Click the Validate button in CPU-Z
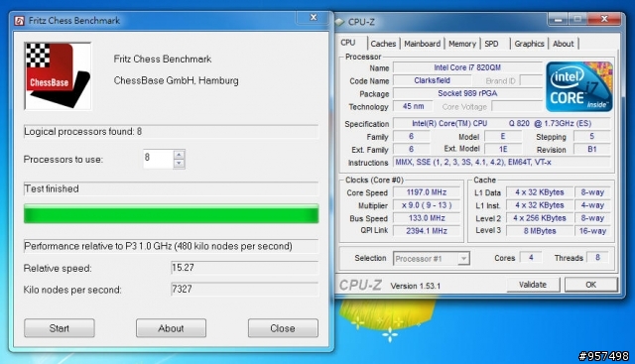 click(533, 285)
